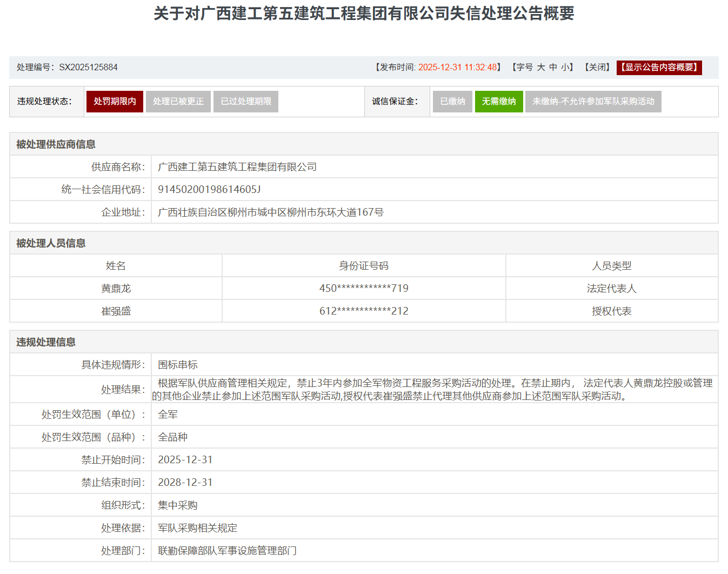Click the enterprise address value in 企业地址 row
The image size is (728, 574).
(x=271, y=212)
